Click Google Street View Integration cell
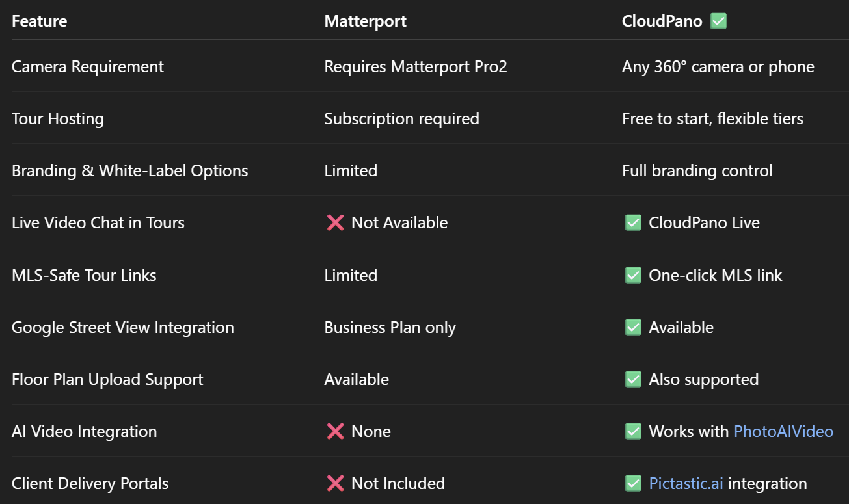849x504 pixels. 123,327
